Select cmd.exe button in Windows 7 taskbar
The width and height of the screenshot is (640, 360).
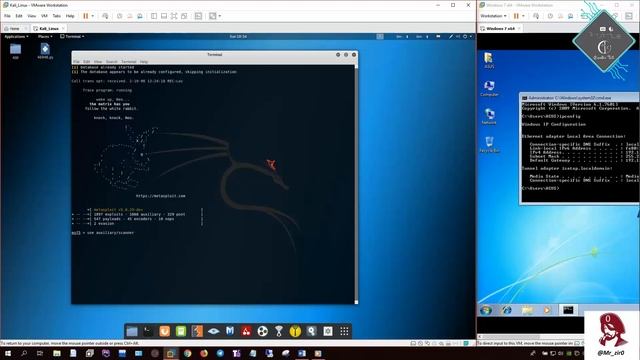(568, 310)
